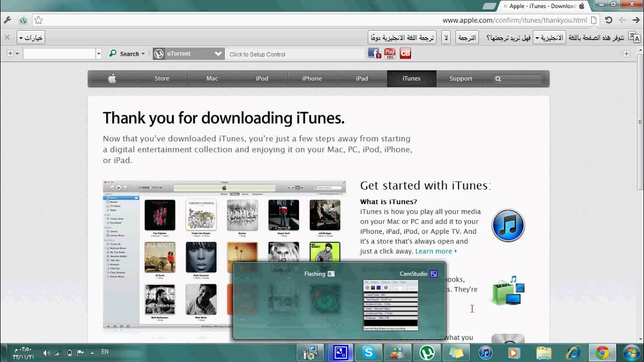Click the blue iTunes music note icon
This screenshot has width=644, height=362.
[508, 225]
